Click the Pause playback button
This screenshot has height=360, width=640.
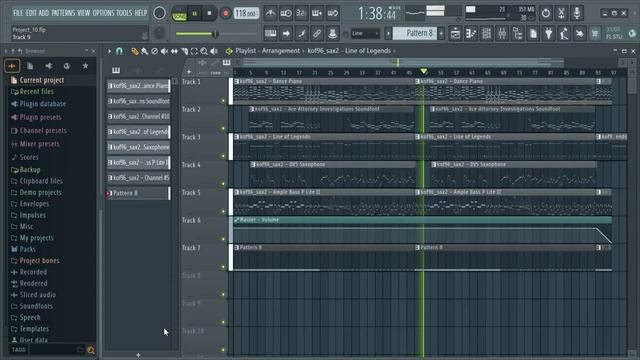195,13
